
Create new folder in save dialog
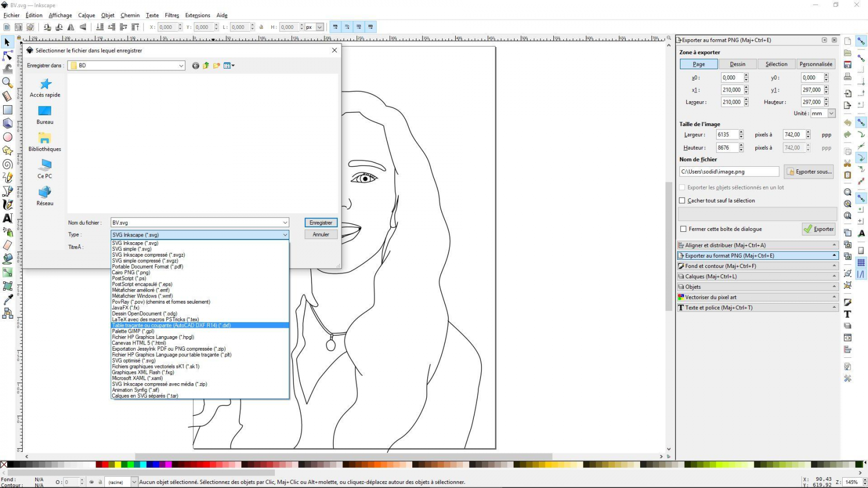216,66
